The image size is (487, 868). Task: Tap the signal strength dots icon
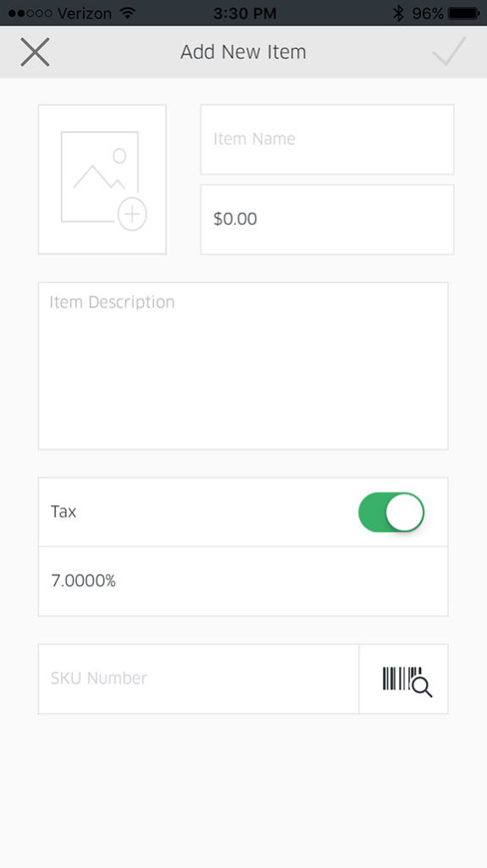30,13
